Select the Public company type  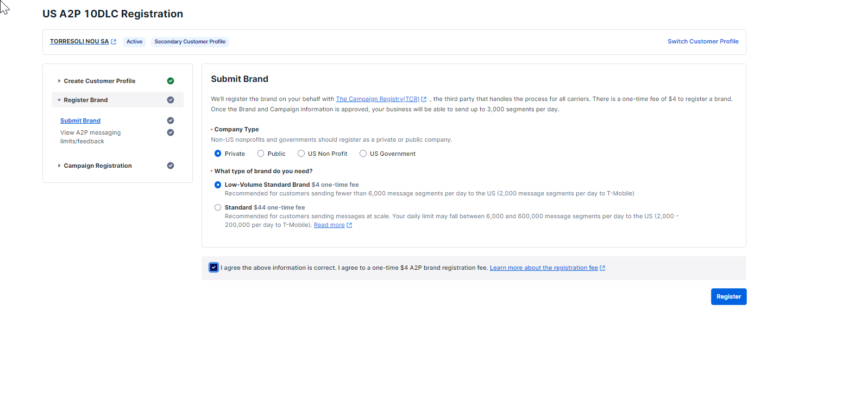(261, 154)
